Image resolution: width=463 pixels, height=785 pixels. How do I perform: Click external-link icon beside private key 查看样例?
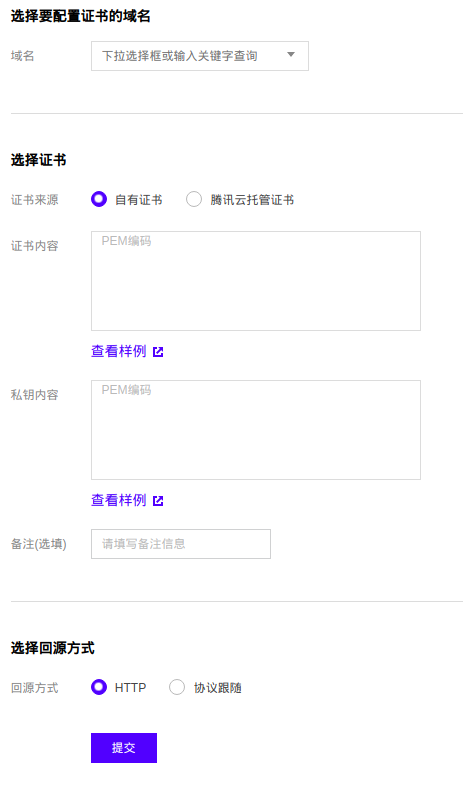tap(158, 501)
